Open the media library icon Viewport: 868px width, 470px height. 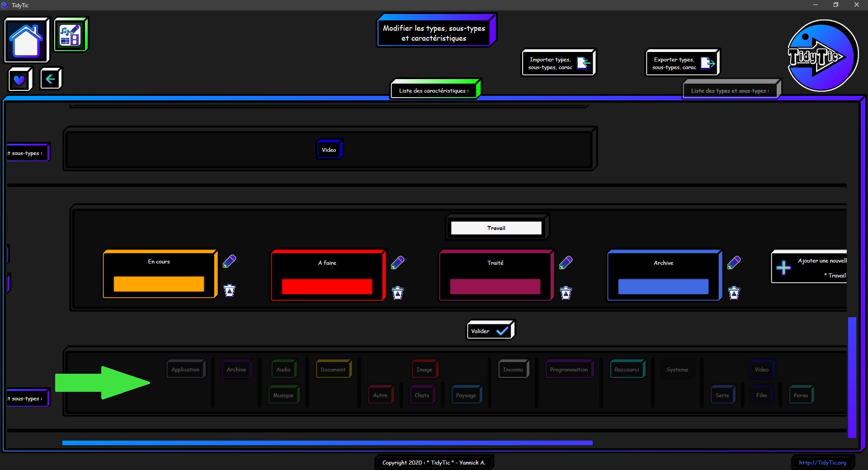tap(70, 35)
